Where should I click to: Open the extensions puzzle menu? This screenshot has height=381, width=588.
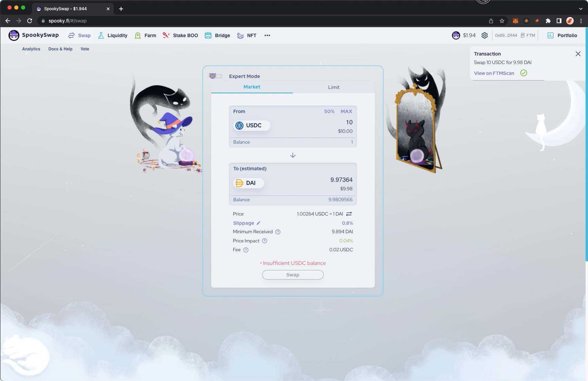click(x=548, y=21)
